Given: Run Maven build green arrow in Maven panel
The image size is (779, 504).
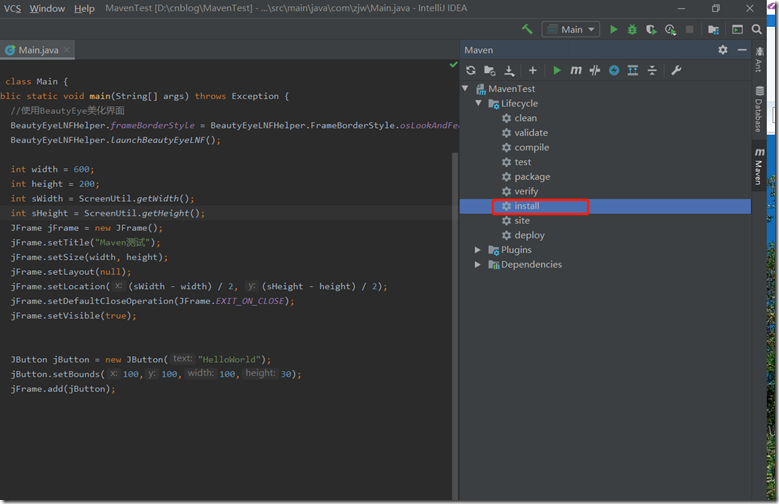Looking at the screenshot, I should (557, 71).
